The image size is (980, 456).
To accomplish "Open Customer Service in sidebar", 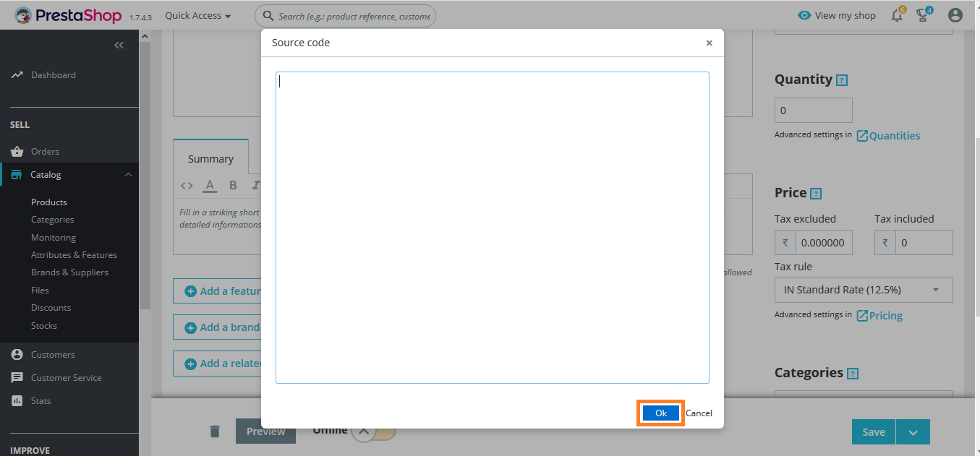I will 66,378.
